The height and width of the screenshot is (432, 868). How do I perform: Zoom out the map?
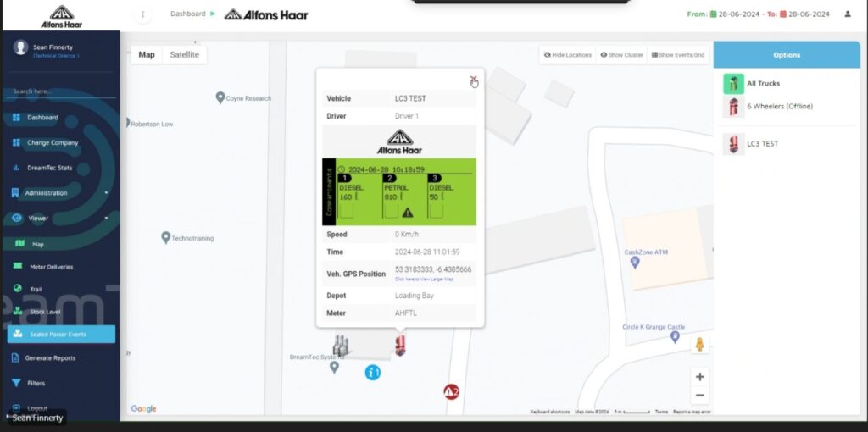(x=699, y=395)
